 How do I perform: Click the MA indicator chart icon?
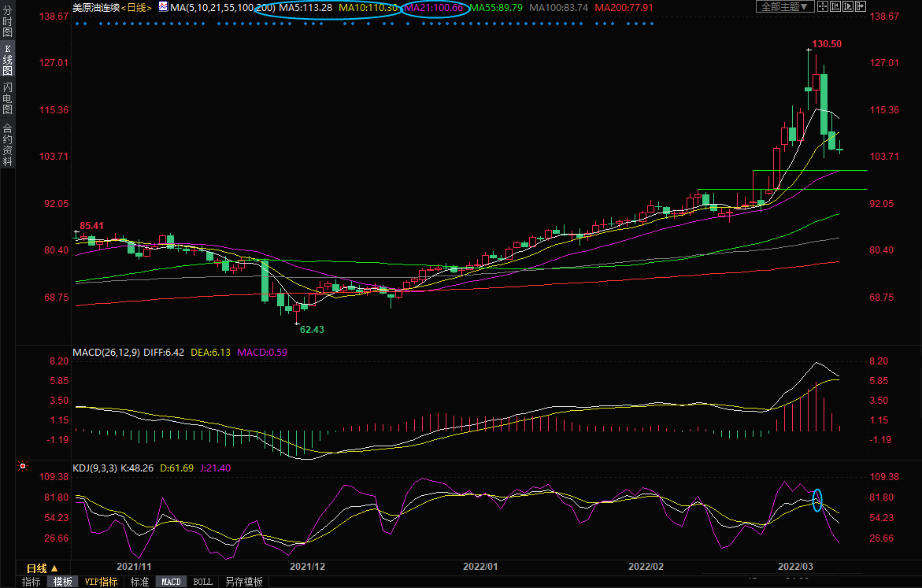[x=163, y=6]
